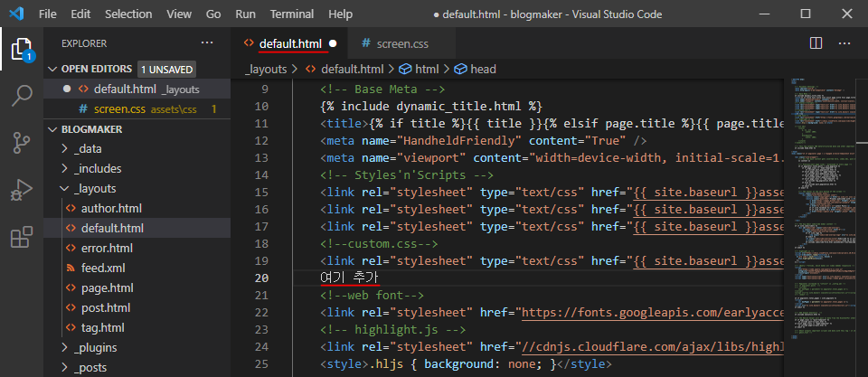Switch to the screen.css tab
Screen dimensions: 868x377
coord(402,43)
